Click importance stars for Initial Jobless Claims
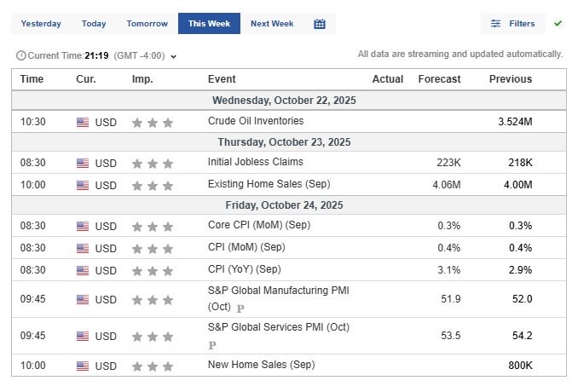The image size is (572, 392). [153, 163]
